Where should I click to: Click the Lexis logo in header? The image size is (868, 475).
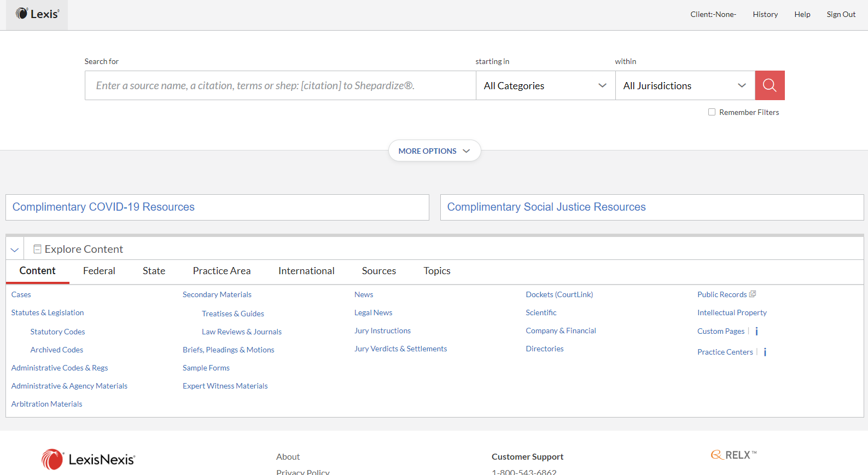tap(37, 14)
